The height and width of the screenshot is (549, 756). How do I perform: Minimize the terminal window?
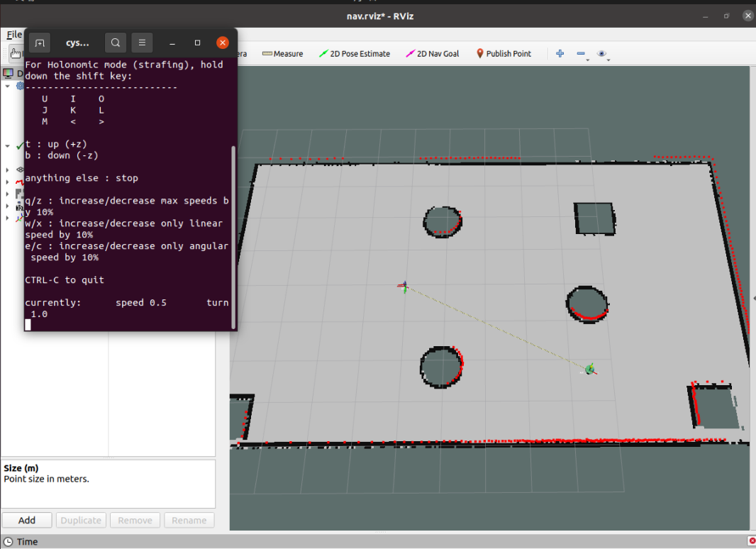point(172,43)
